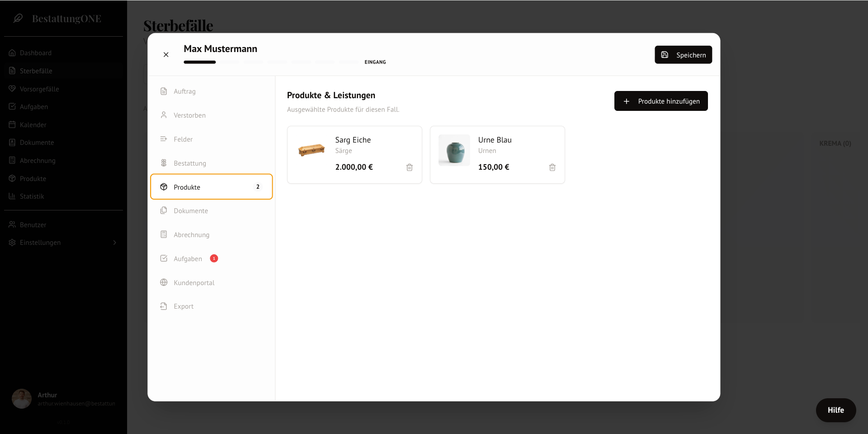The height and width of the screenshot is (434, 868).
Task: Open the Urne Blau urn thumbnail
Action: coord(454,150)
